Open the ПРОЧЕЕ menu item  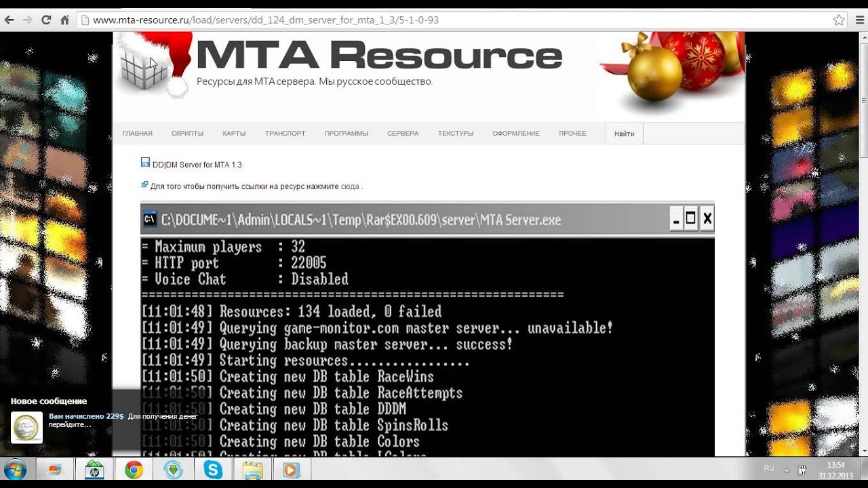tap(573, 134)
